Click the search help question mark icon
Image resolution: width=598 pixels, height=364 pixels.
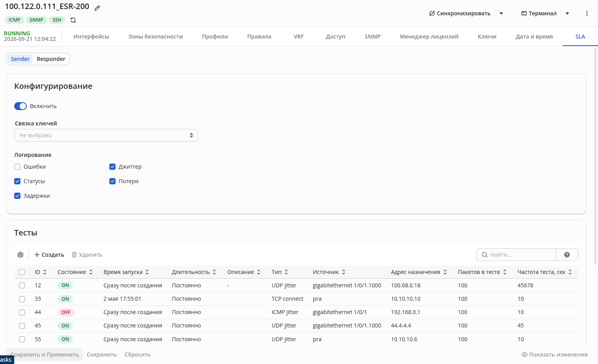[x=567, y=255]
